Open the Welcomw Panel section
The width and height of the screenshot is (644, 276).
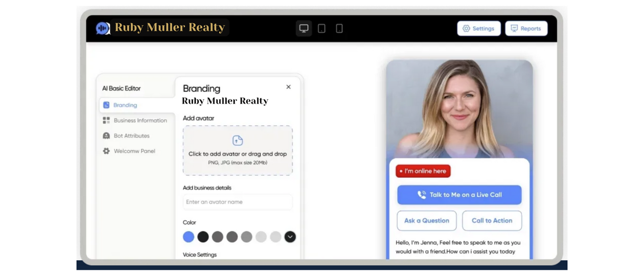click(129, 151)
